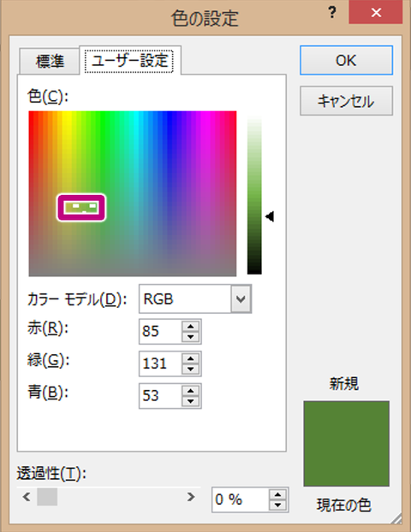Increase the 緑(G) value with up arrow
The image size is (411, 532).
tap(191, 358)
